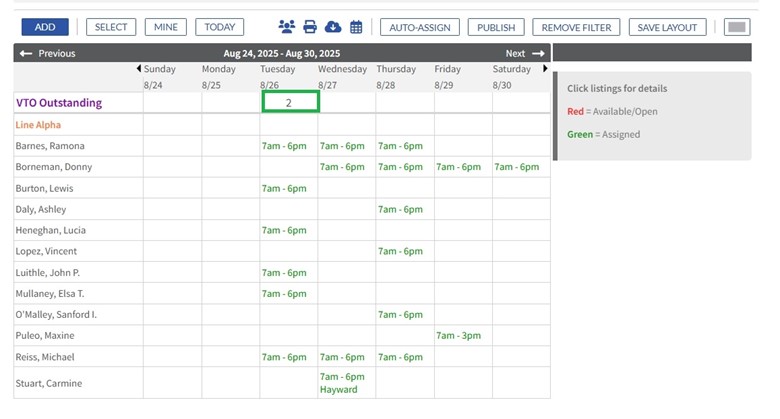Run AUTO-ASSIGN
Screen dimensions: 780x419
pos(420,27)
